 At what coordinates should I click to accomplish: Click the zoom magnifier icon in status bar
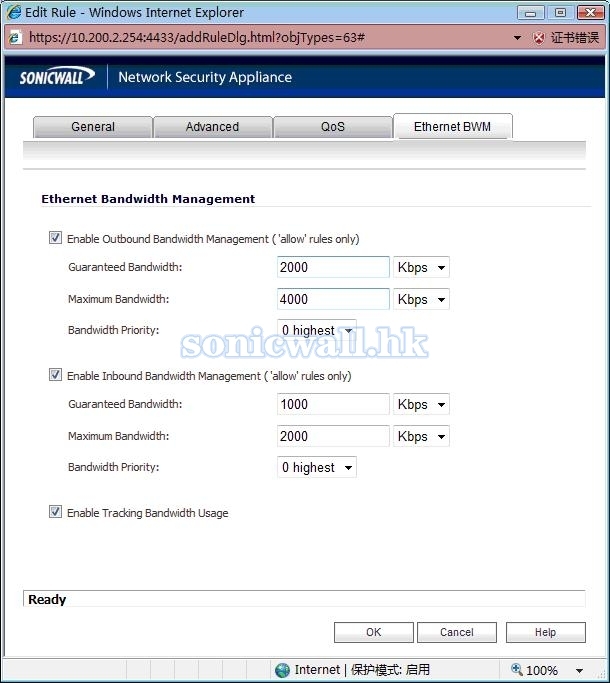[x=516, y=670]
